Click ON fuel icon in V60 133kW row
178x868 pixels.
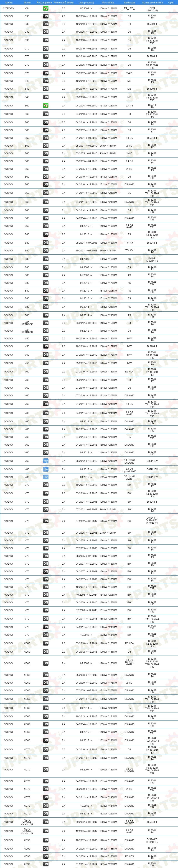click(46, 429)
